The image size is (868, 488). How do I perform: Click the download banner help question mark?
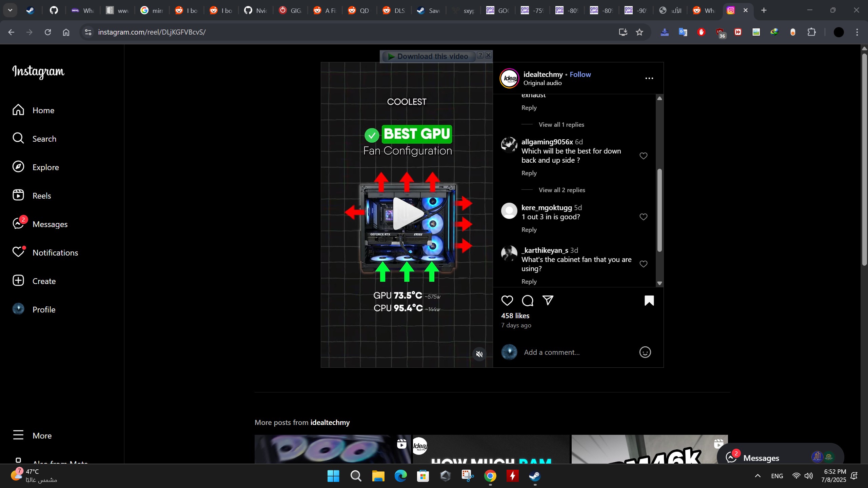480,55
